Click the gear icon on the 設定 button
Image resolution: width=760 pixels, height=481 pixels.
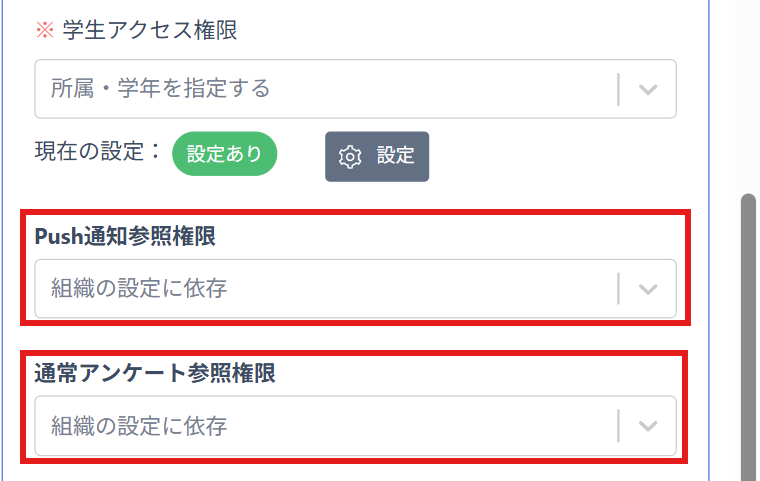click(349, 157)
